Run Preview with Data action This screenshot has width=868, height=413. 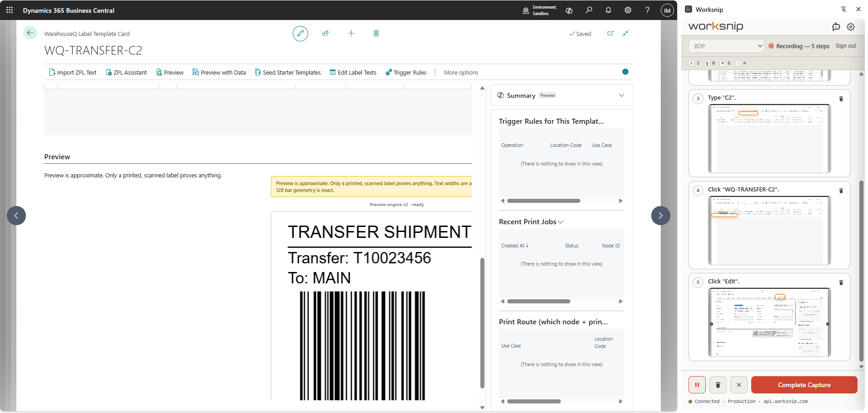219,72
